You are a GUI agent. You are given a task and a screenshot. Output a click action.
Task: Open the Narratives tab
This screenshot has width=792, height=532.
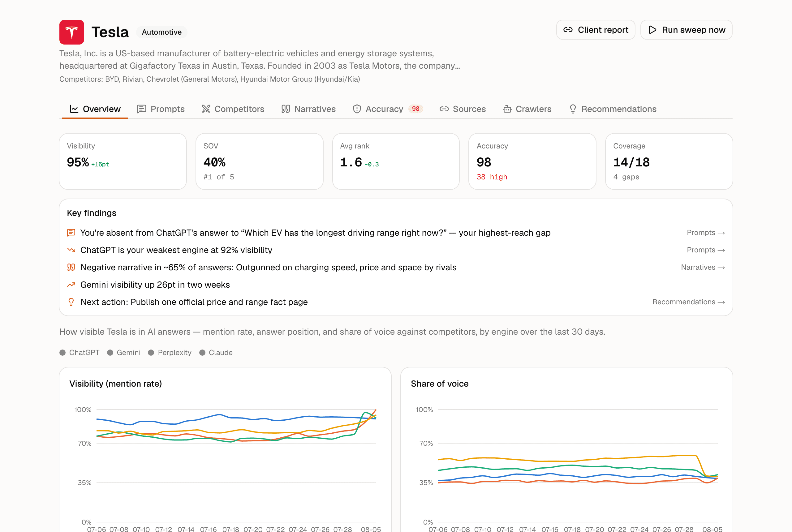pos(308,109)
